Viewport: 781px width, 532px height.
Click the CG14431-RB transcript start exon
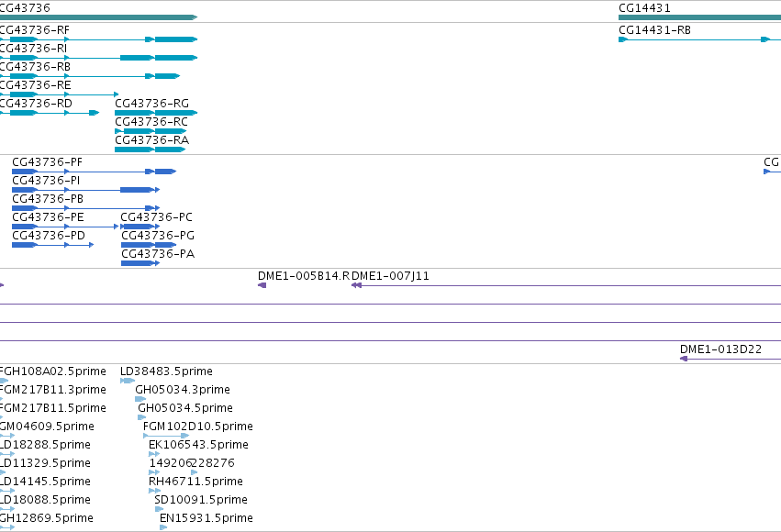click(x=622, y=39)
